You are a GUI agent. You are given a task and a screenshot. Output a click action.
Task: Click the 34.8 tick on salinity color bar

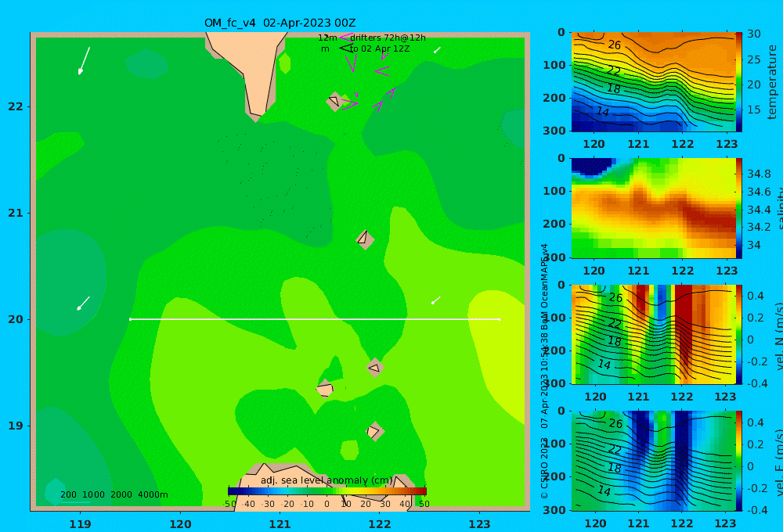759,174
